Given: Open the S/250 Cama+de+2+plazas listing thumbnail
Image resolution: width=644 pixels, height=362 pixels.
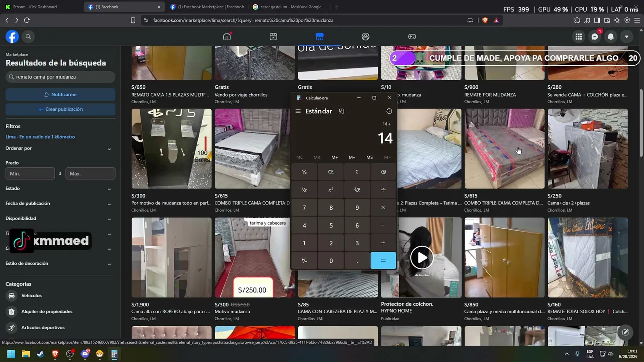Looking at the screenshot, I should click(588, 148).
